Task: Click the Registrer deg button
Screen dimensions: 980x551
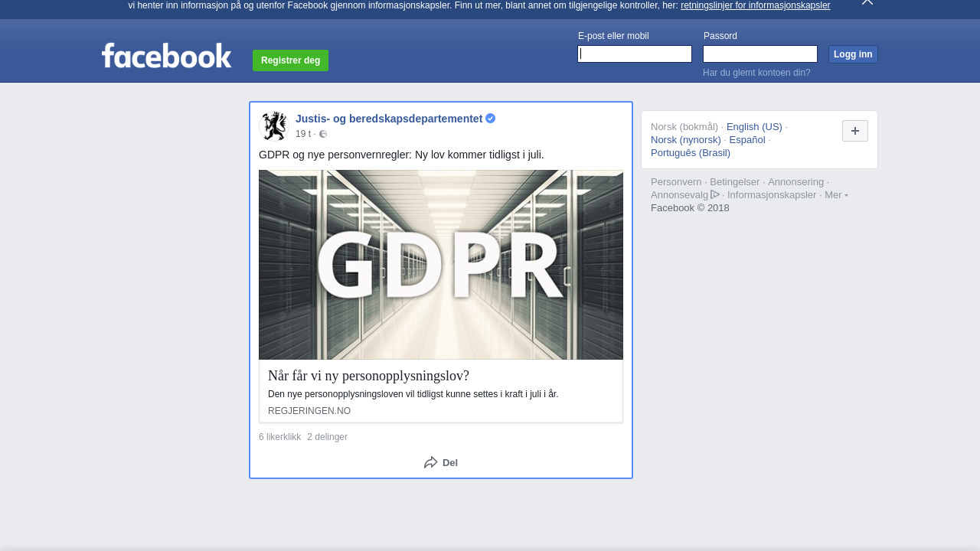Action: [x=290, y=60]
